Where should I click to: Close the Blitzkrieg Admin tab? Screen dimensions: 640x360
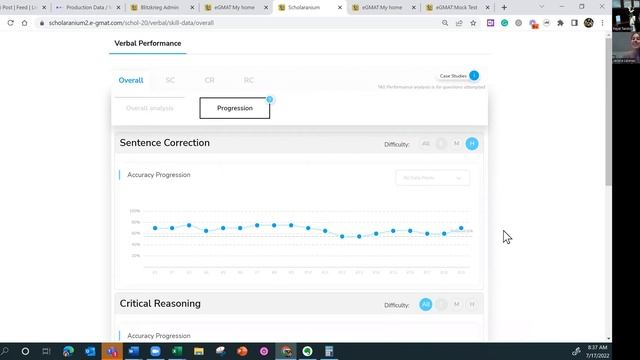tap(192, 7)
